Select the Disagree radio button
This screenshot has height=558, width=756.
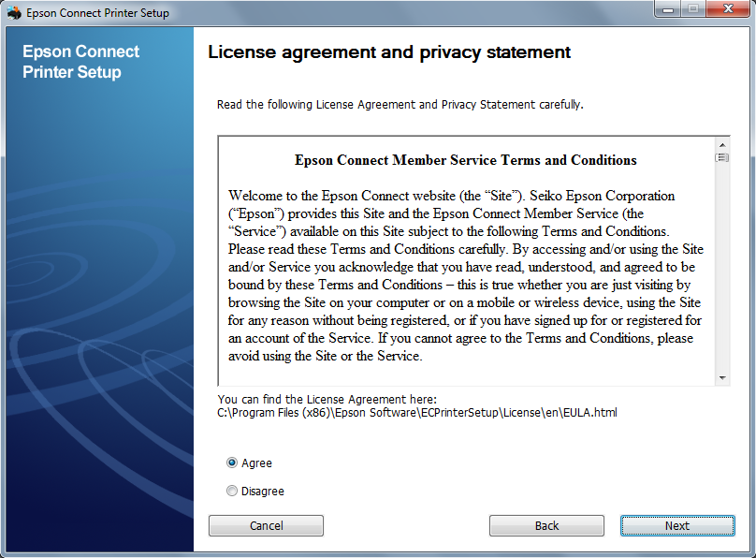tap(232, 491)
